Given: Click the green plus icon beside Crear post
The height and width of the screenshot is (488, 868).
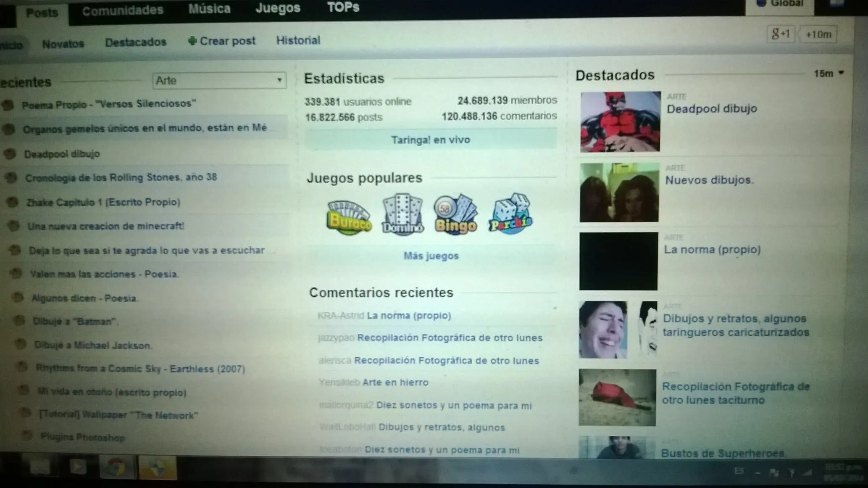Looking at the screenshot, I should coord(192,41).
